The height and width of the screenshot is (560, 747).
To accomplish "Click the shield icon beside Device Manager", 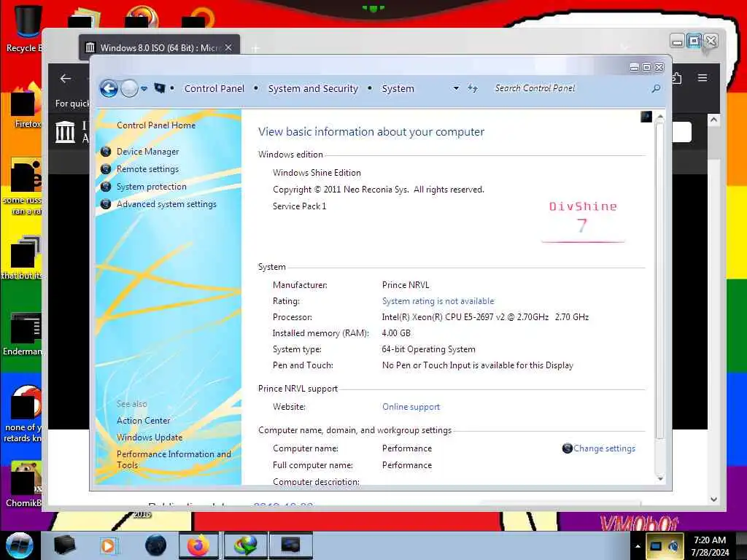I will pos(106,152).
